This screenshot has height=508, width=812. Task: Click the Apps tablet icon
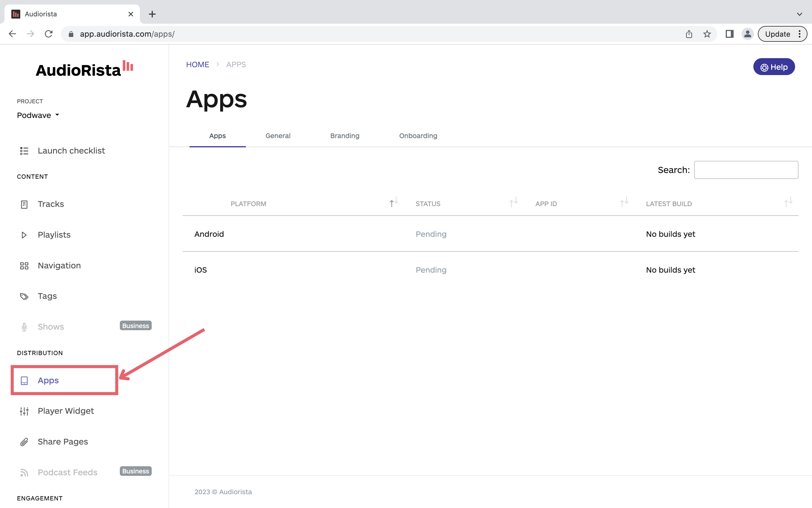tap(24, 381)
